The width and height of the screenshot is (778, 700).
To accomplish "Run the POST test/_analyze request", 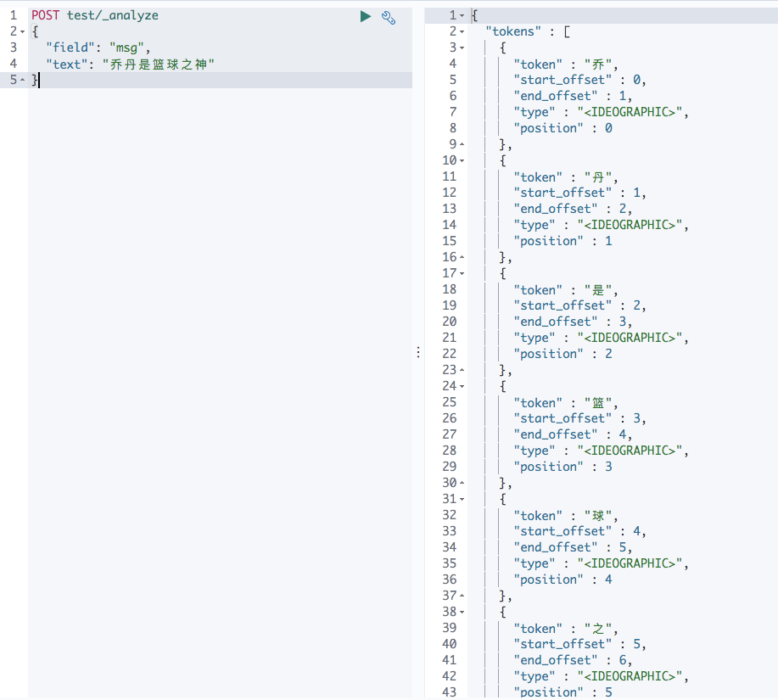I will (365, 16).
